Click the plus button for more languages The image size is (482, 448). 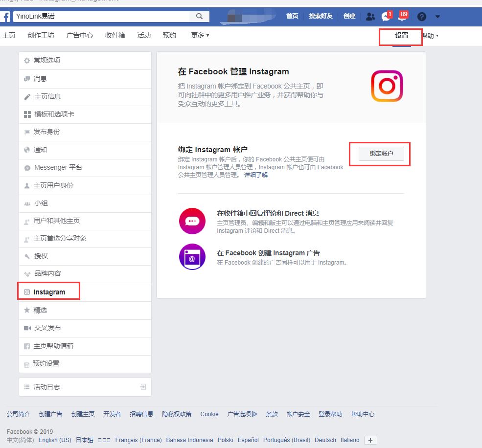370,440
